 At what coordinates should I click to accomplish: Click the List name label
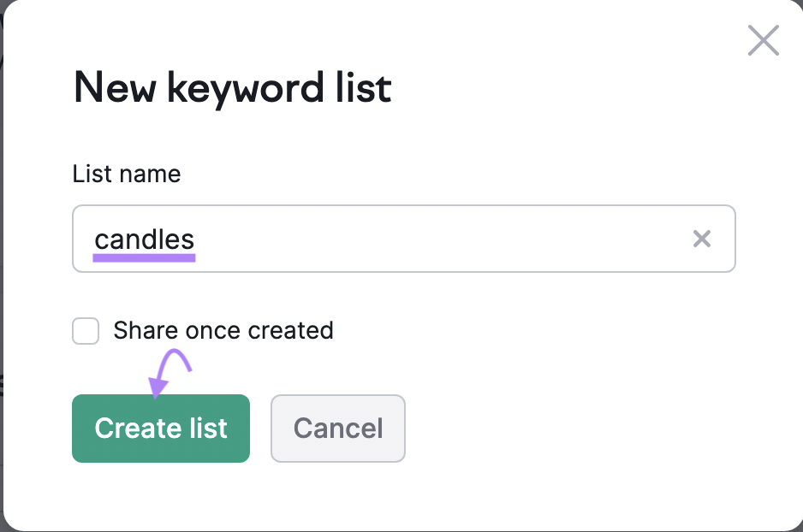tap(126, 174)
